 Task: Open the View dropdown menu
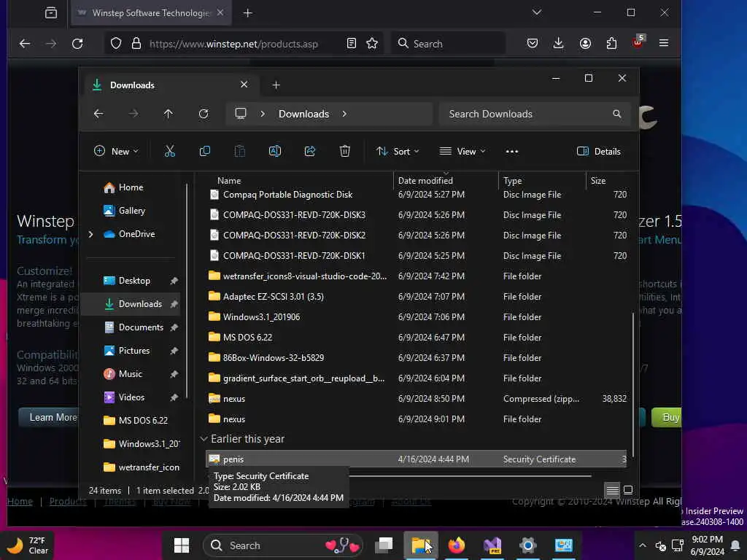point(462,152)
